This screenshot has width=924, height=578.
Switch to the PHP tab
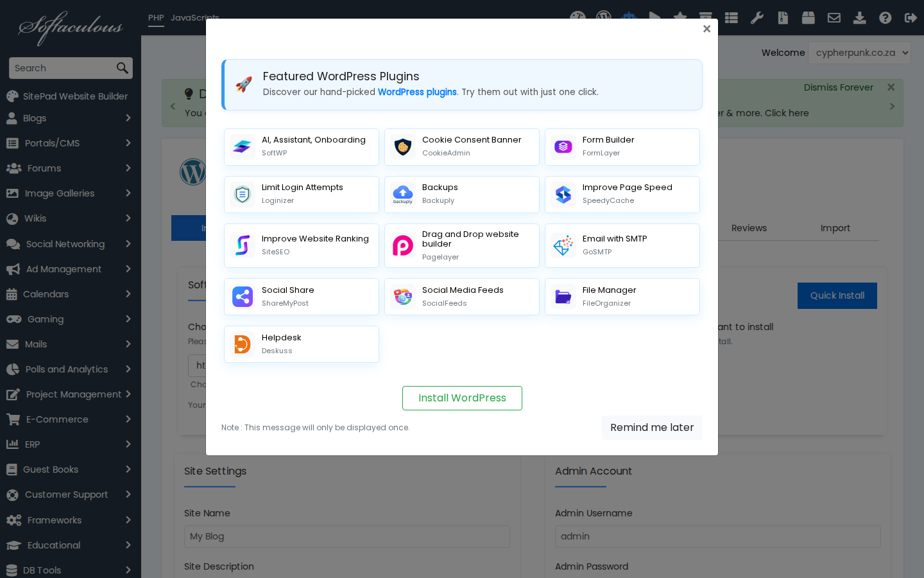[156, 18]
